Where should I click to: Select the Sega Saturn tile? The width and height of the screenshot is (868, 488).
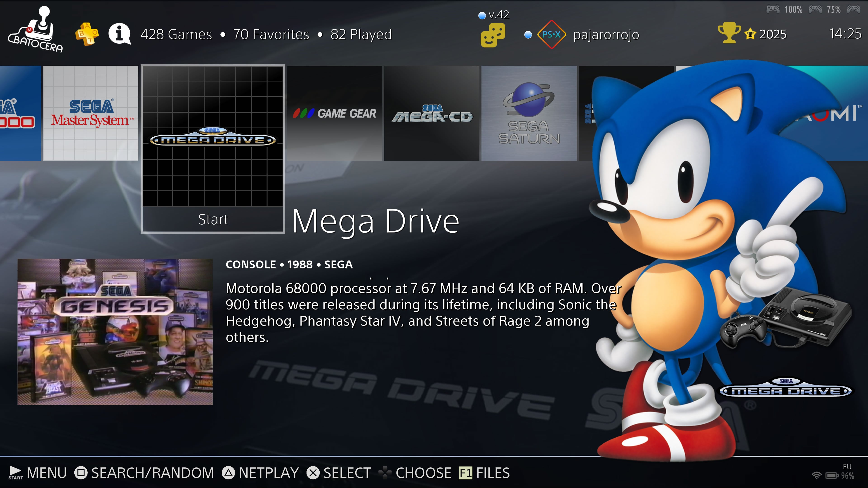(529, 113)
